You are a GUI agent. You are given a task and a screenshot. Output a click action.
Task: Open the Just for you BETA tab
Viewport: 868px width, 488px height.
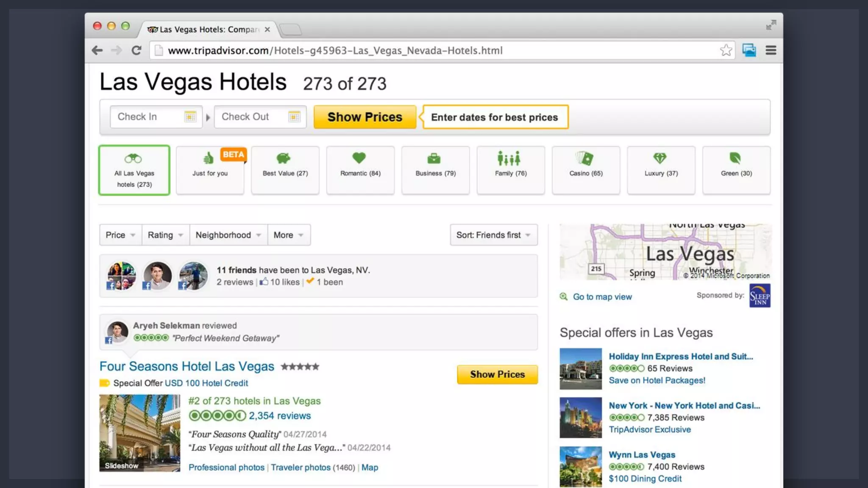(210, 170)
